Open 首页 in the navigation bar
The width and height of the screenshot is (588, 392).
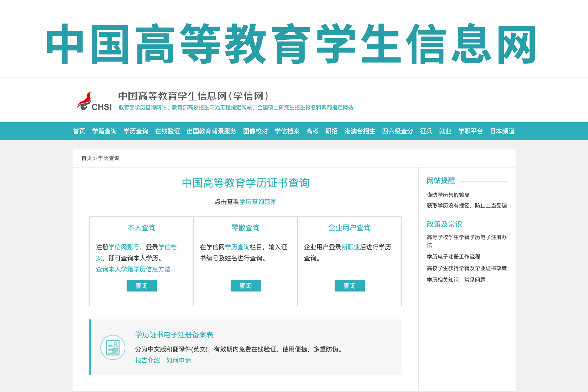(79, 131)
